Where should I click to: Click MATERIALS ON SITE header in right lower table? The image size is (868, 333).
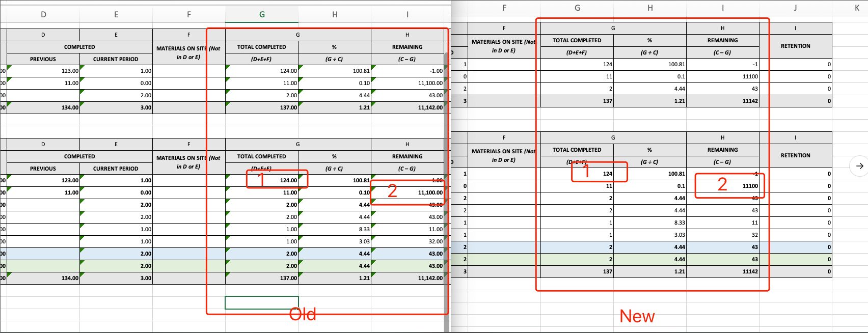click(504, 155)
